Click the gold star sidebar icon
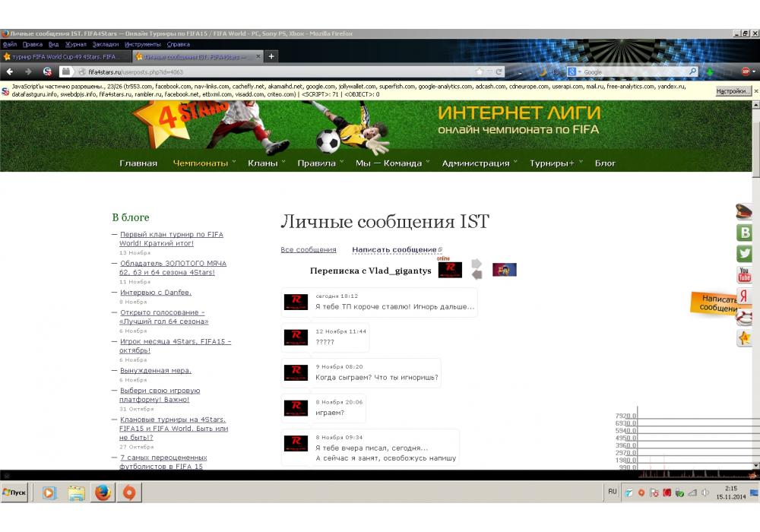 coord(744,337)
